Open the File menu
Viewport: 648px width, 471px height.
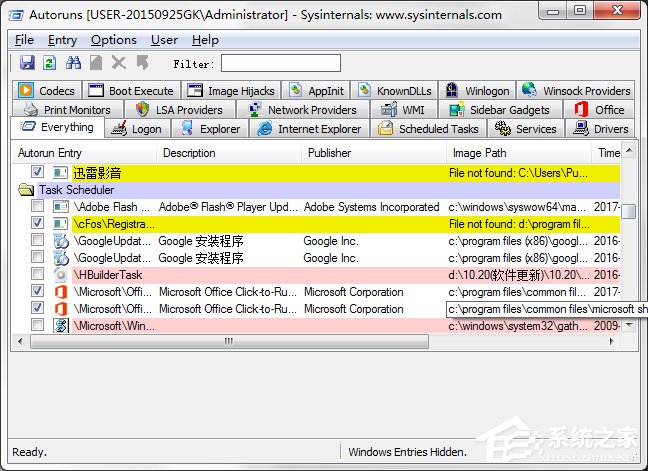click(24, 40)
